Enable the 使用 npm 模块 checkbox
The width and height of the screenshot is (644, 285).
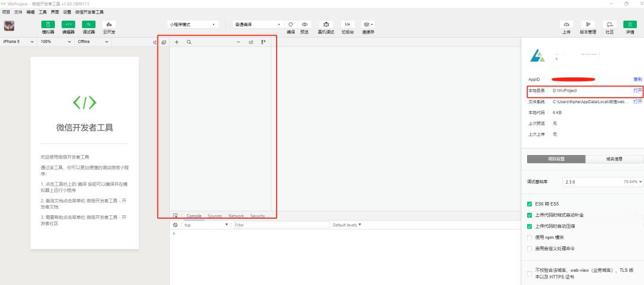[x=530, y=237]
